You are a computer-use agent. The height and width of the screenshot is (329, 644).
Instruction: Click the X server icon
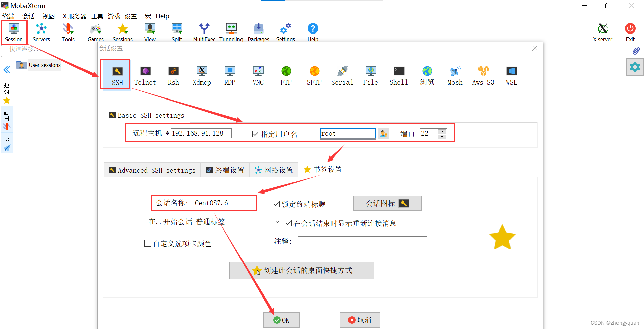click(603, 32)
